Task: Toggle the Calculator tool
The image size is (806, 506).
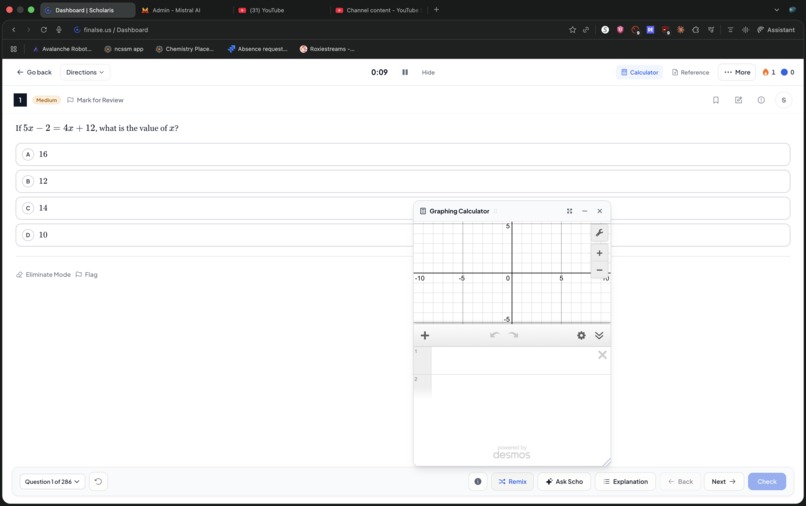Action: tap(639, 73)
